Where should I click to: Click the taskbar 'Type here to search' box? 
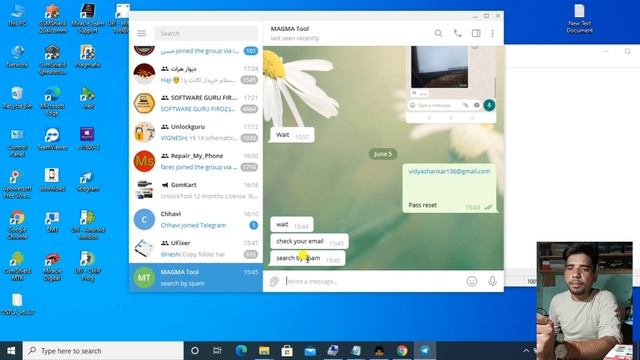(103, 351)
